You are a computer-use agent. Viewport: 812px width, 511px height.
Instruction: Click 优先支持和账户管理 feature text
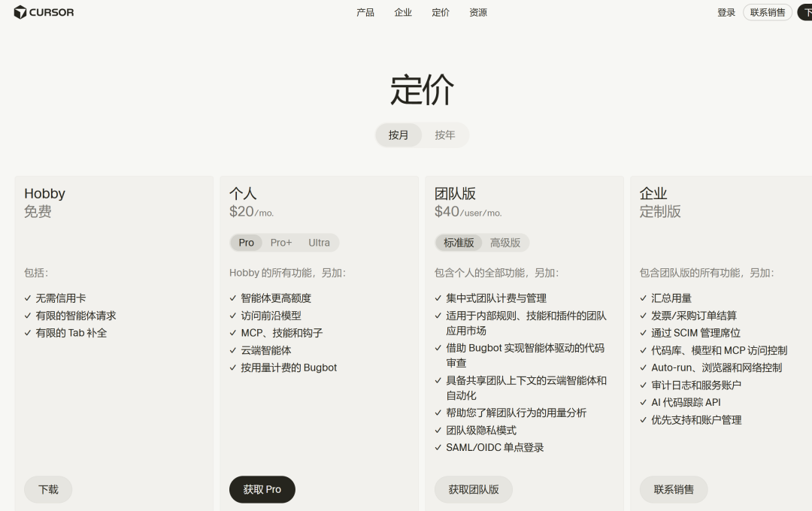[x=696, y=420]
